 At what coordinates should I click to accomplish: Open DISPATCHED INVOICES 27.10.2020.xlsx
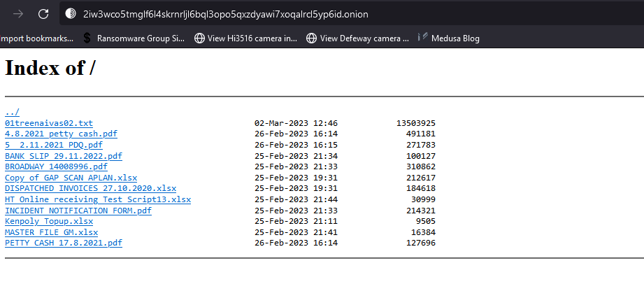coord(90,189)
